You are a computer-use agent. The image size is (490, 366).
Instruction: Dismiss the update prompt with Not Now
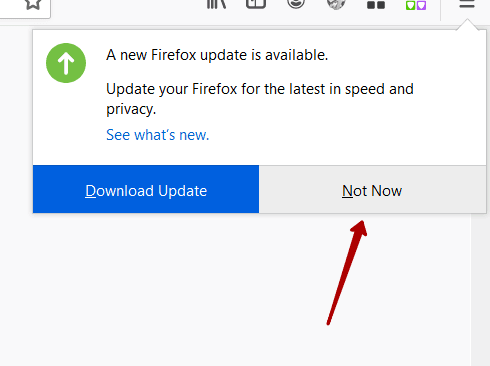click(373, 189)
